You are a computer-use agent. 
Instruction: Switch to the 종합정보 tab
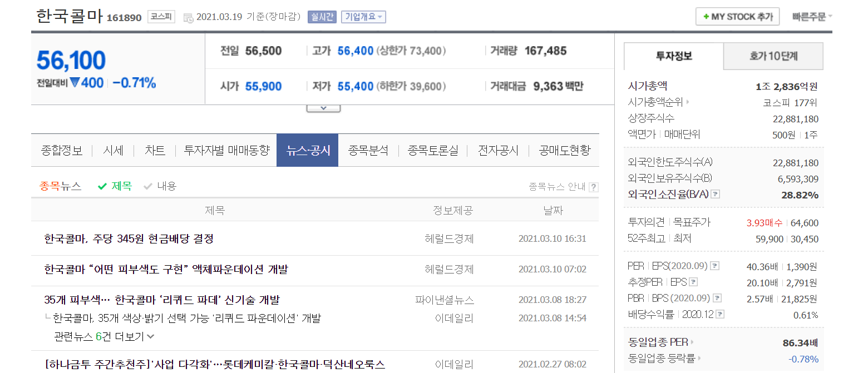point(62,150)
